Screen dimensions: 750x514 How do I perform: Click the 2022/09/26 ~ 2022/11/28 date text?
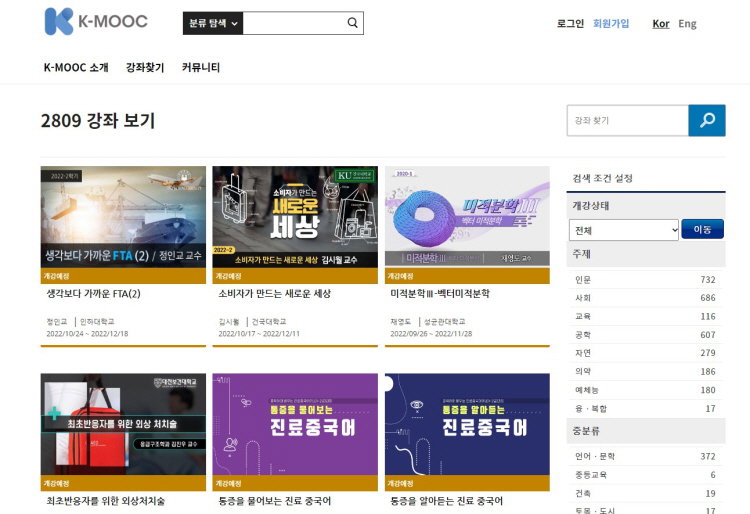[x=431, y=334]
